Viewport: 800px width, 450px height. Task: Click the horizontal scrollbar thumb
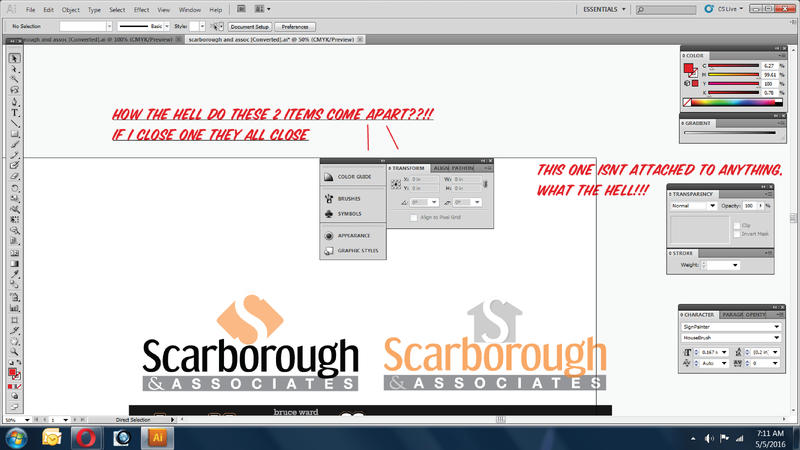coord(501,419)
